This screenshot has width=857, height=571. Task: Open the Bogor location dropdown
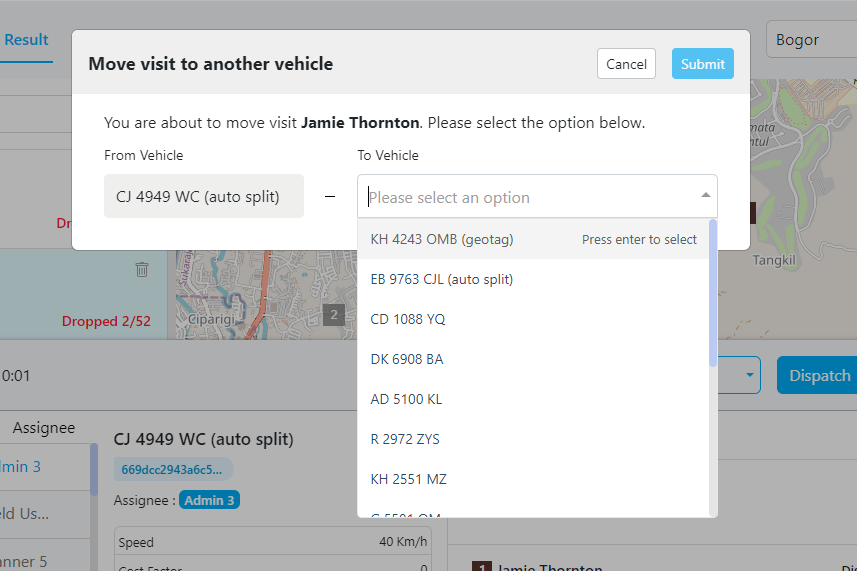[810, 40]
